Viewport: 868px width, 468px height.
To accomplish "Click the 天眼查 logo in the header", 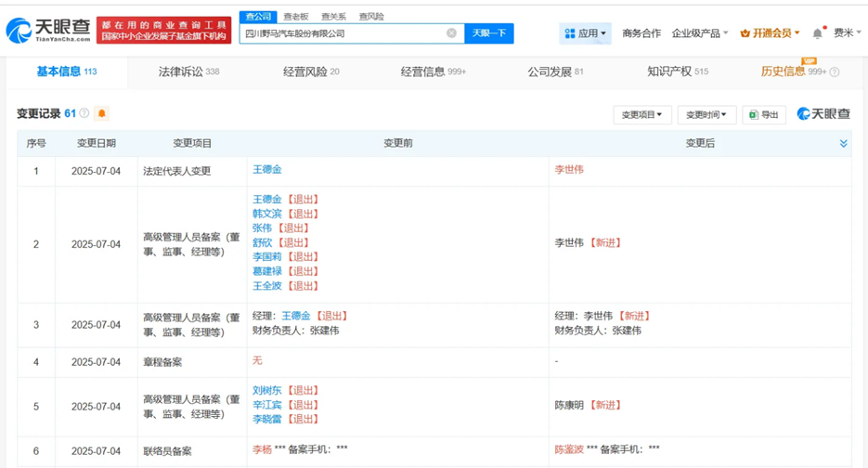I will pyautogui.click(x=48, y=31).
